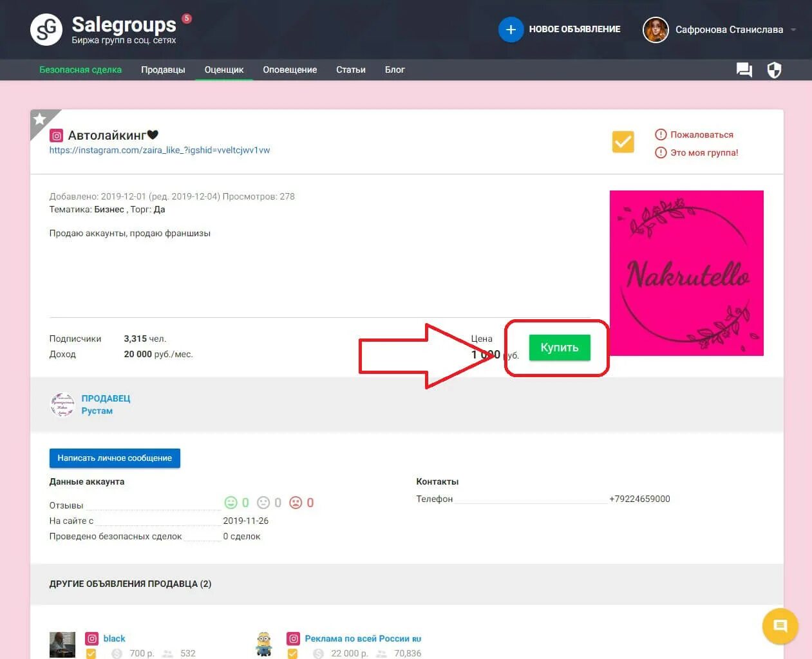This screenshot has height=659, width=812.
Task: Click the green positive reviews smiley
Action: 231,503
